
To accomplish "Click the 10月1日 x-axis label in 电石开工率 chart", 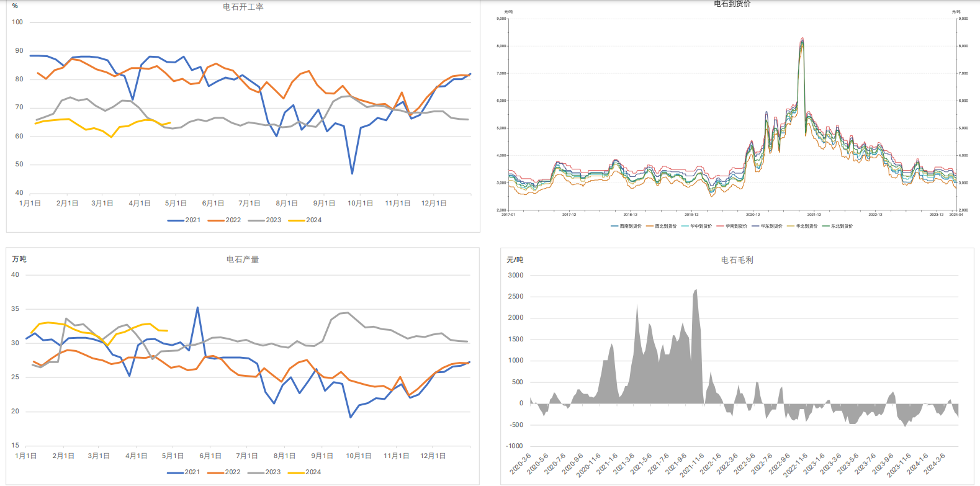I will tap(361, 204).
